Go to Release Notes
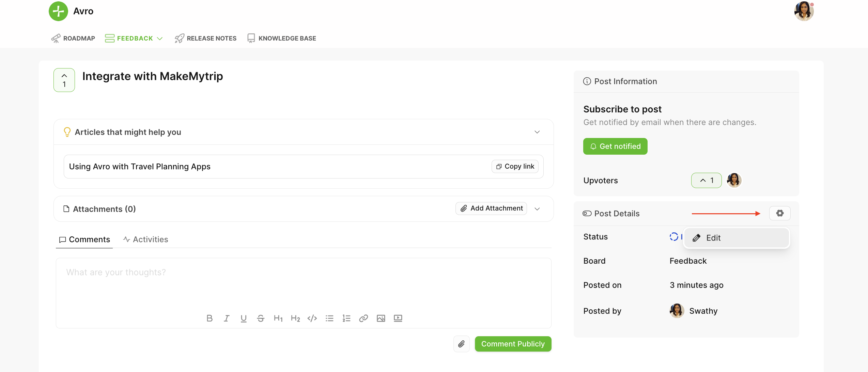The width and height of the screenshot is (868, 372). [x=205, y=38]
